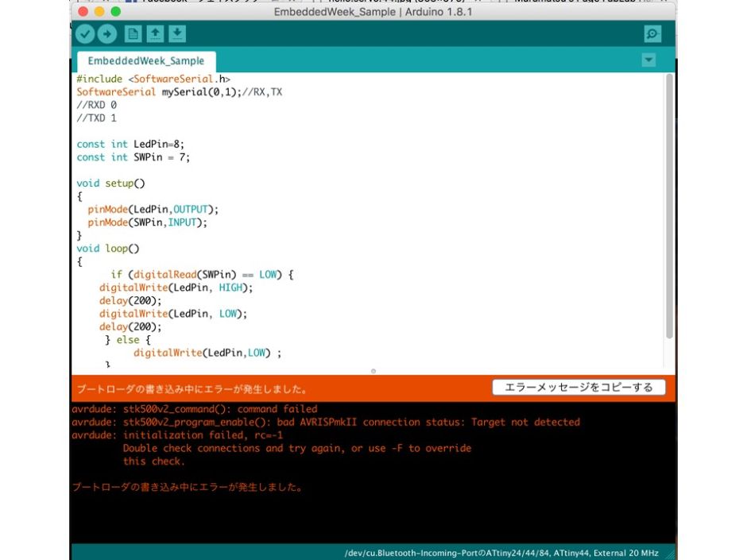
Task: Click the '//RXD 0' comment line
Action: 96,105
